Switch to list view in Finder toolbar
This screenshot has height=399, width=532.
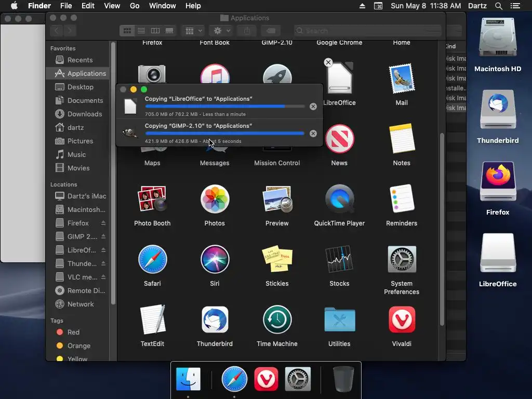(x=141, y=31)
